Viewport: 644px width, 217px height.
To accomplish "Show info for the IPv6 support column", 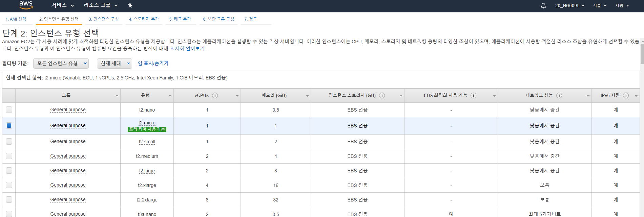I will 626,96.
